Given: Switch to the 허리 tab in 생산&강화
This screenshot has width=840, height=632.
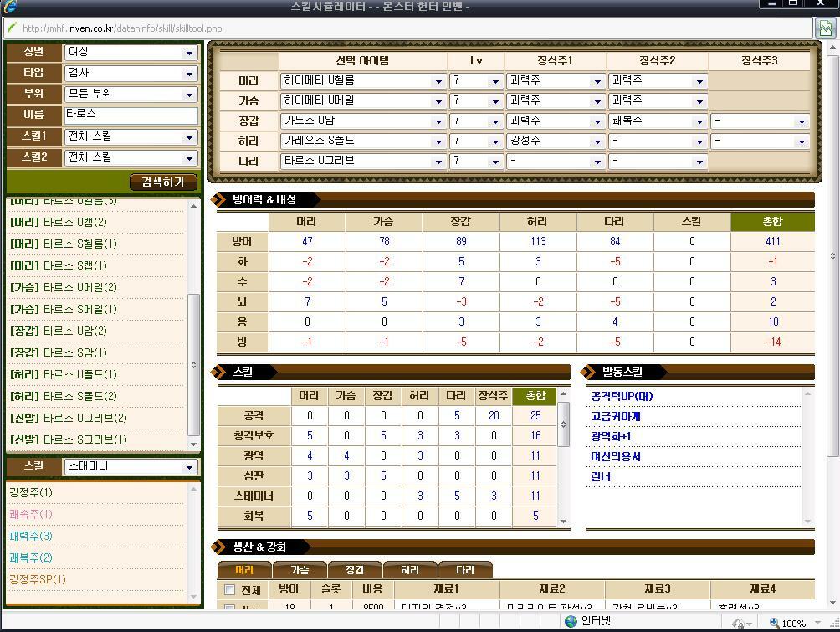Looking at the screenshot, I should coord(409,568).
